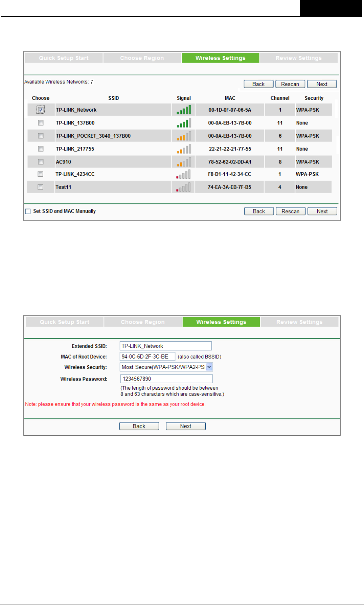Image resolution: width=364 pixels, height=605 pixels.
Task: Click the Choose column header
Action: coord(41,98)
